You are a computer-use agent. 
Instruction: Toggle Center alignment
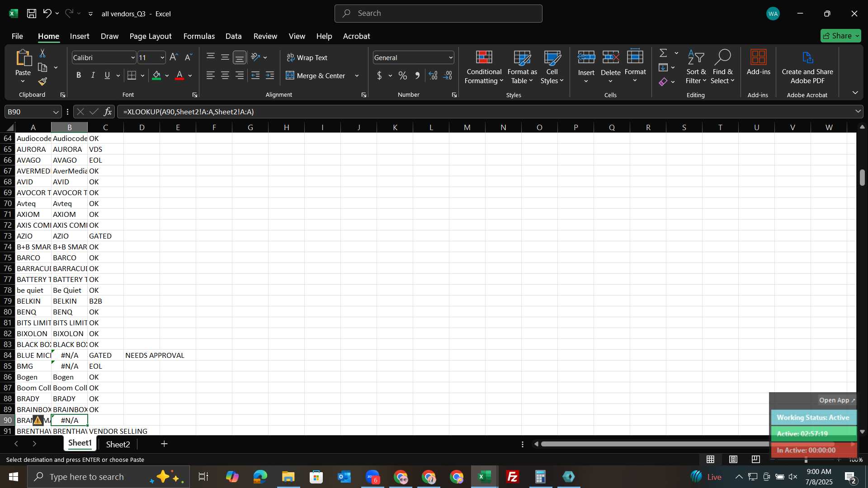click(225, 76)
